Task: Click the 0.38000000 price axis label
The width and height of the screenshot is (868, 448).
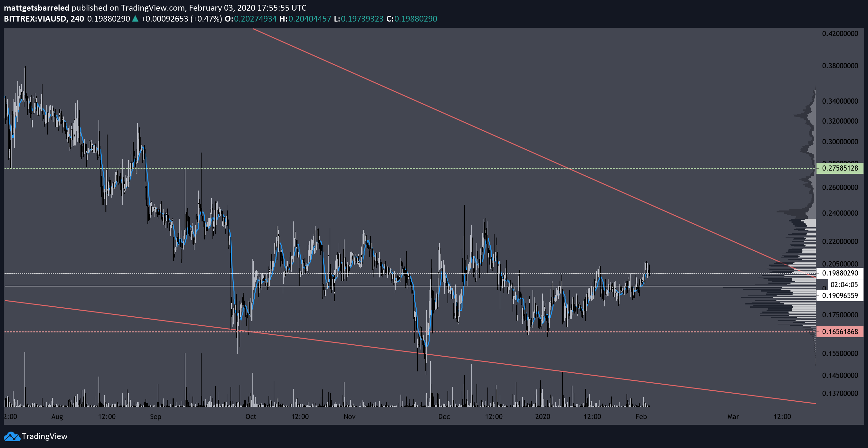Action: click(x=840, y=66)
